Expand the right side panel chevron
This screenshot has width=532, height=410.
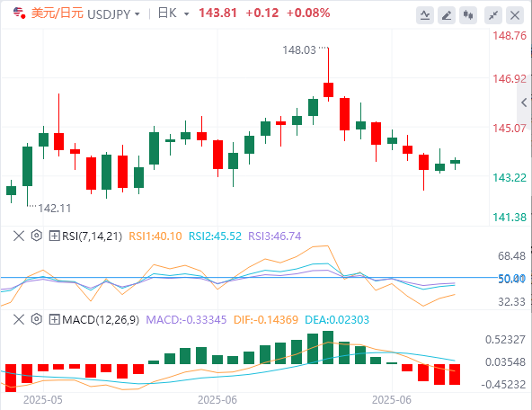click(524, 102)
